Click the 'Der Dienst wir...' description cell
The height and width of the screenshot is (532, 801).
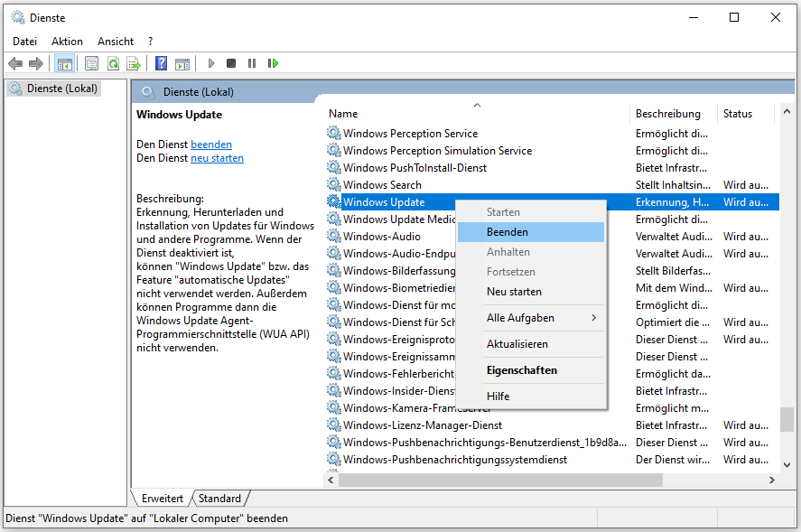673,460
